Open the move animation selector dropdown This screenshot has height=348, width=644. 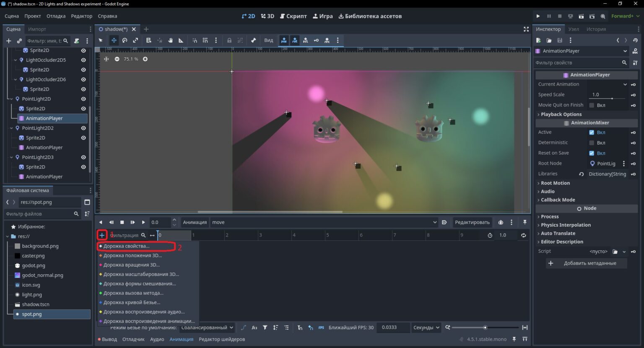pos(324,222)
